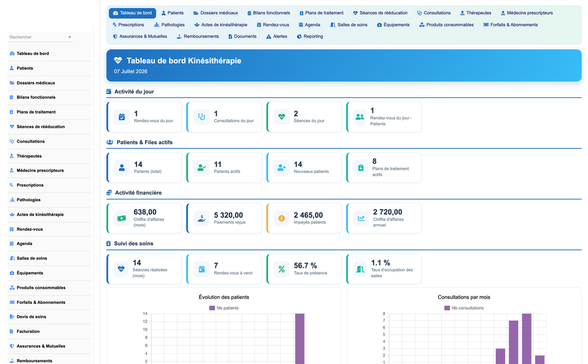Image resolution: width=588 pixels, height=364 pixels.
Task: Go to Séances de rééducation top tab
Action: 380,13
